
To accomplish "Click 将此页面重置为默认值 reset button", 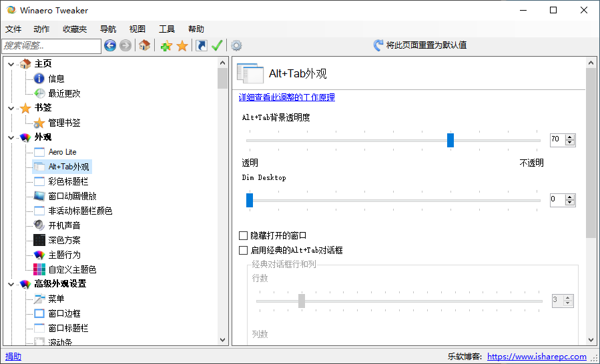I will 420,45.
